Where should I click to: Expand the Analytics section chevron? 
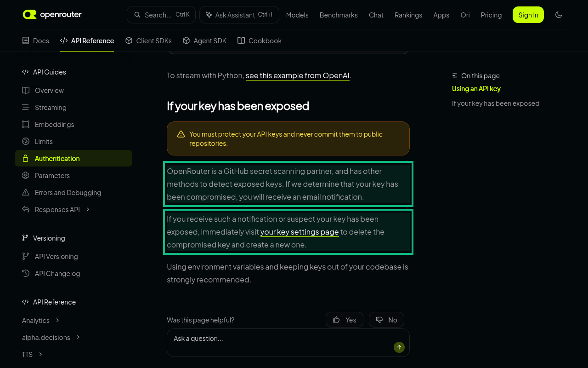pos(57,320)
